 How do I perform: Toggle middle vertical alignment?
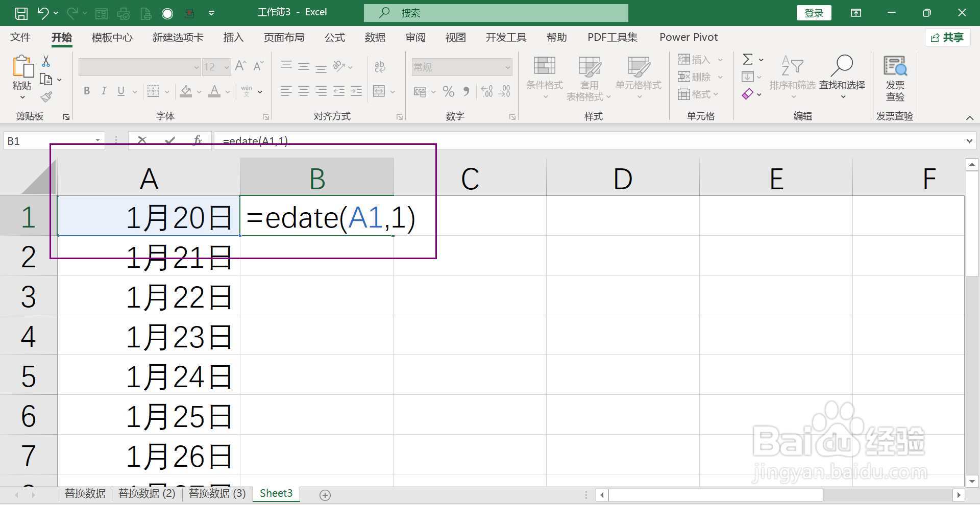pyautogui.click(x=304, y=66)
